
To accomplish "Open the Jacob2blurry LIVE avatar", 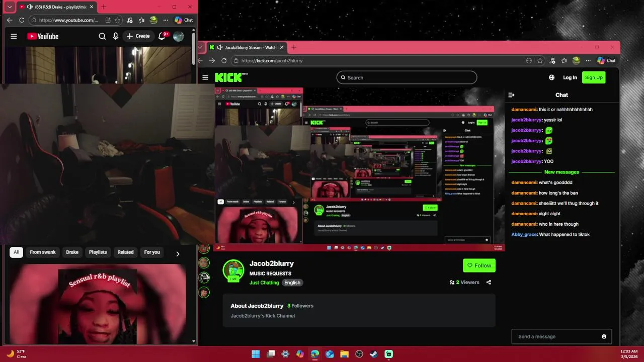I will tap(233, 270).
